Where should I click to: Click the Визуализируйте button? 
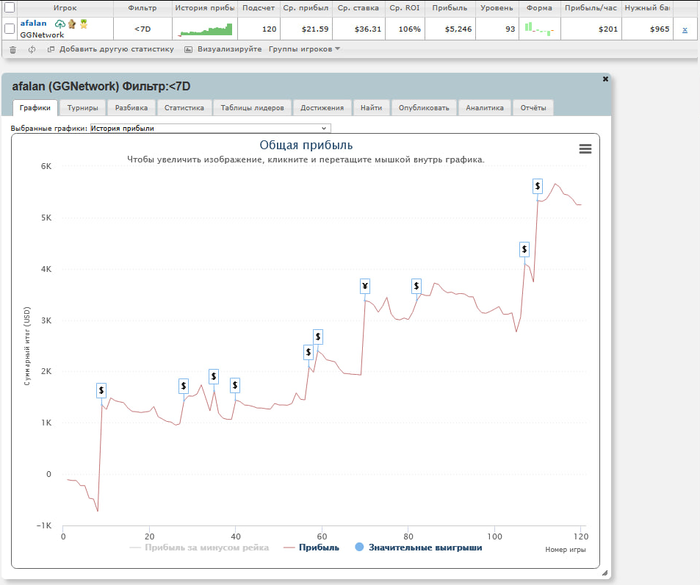tap(223, 49)
